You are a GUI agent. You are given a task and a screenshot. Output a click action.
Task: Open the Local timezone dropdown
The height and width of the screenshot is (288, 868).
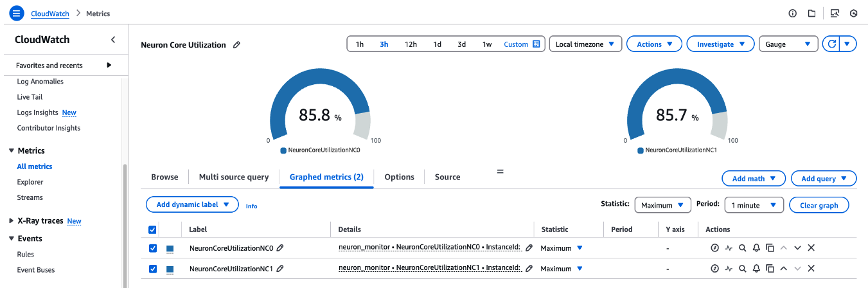point(585,44)
